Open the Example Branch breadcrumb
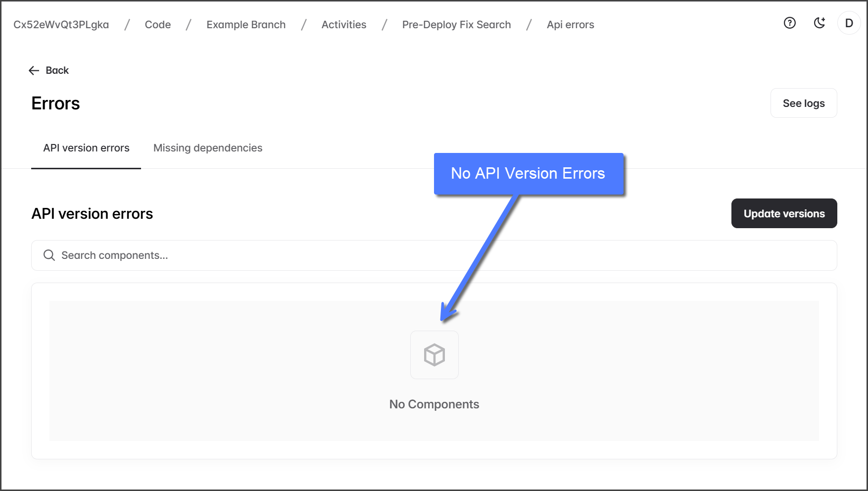Image resolution: width=868 pixels, height=491 pixels. [x=246, y=25]
